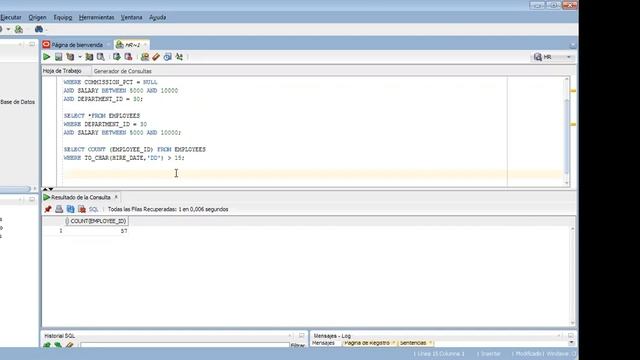Viewport: 640px width, 360px height.
Task: Open the Herramientas menu
Action: [96, 17]
